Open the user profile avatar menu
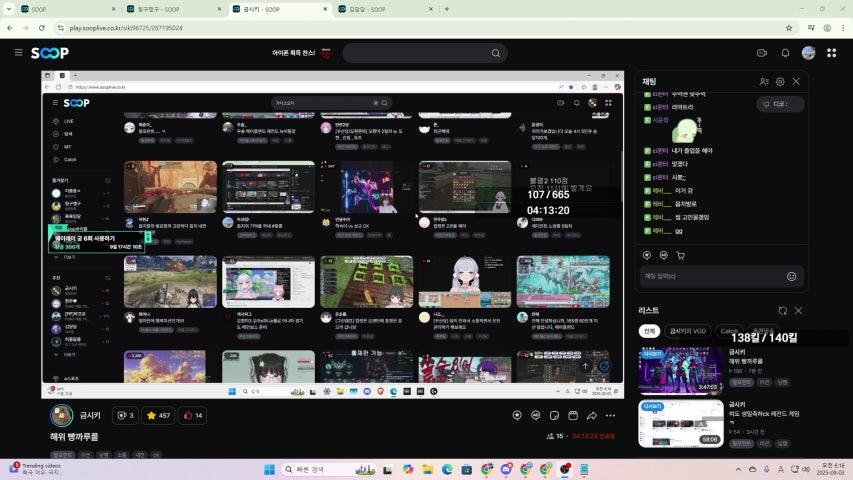853x480 pixels. (x=808, y=53)
